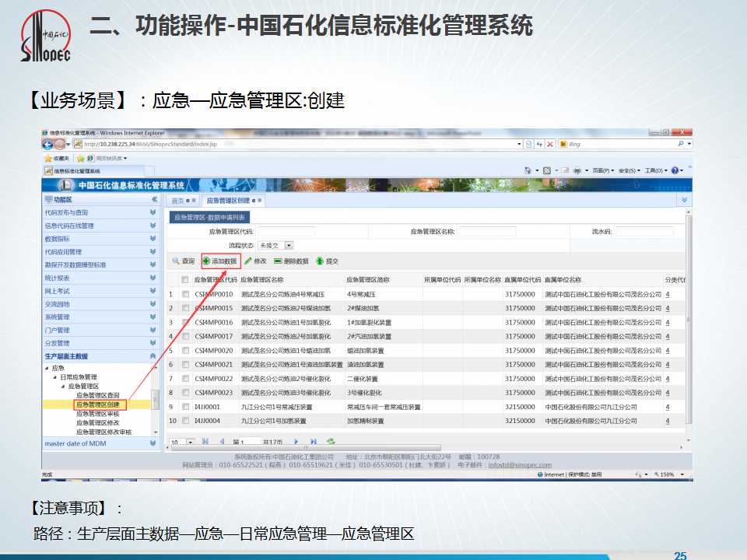This screenshot has width=747, height=560.
Task: Click the add-to-favorites star icon
Action: tap(81, 158)
